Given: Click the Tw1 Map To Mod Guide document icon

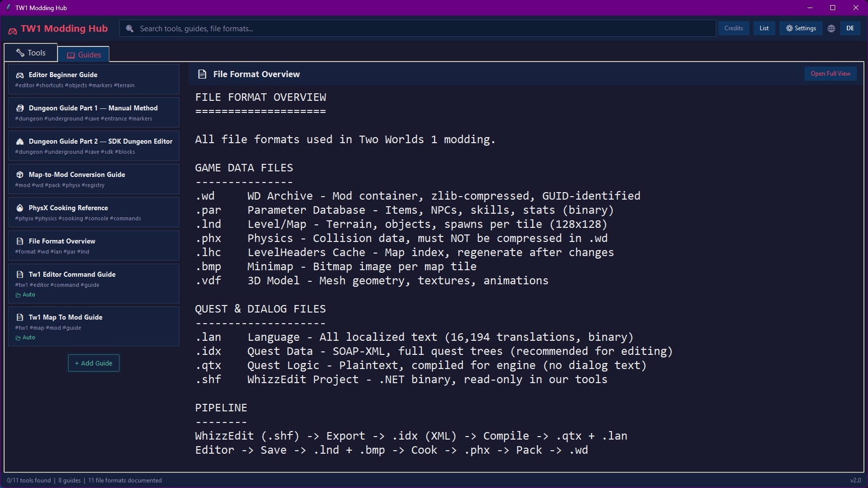Looking at the screenshot, I should (x=20, y=318).
